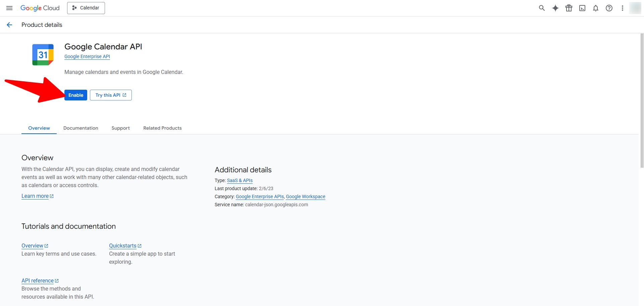Switch to the Support tab
644x306 pixels.
(121, 128)
